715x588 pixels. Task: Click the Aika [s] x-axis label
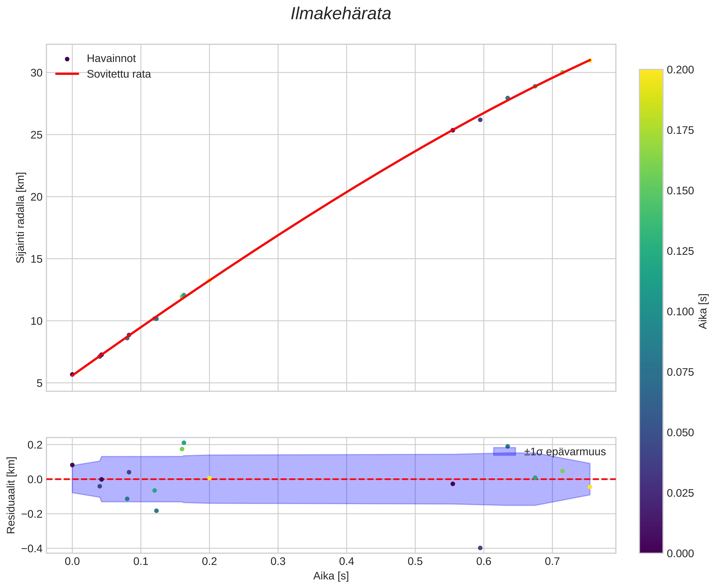[x=331, y=576]
